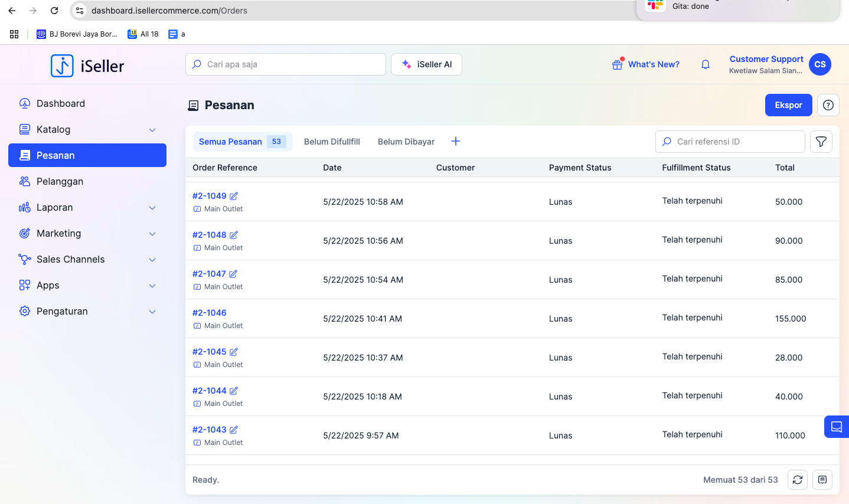Refresh the orders list

tap(797, 480)
